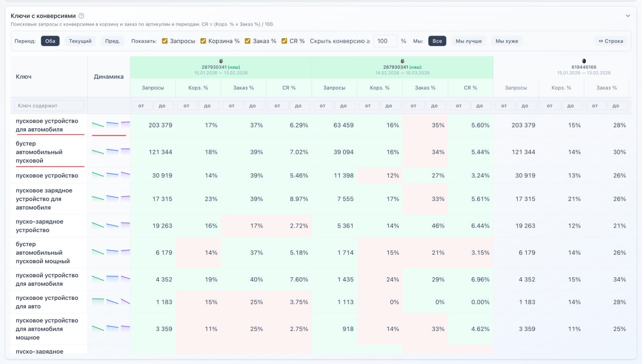The width and height of the screenshot is (642, 364).
Task: Focus the 'Ключ содержит' filter field
Action: tap(49, 105)
